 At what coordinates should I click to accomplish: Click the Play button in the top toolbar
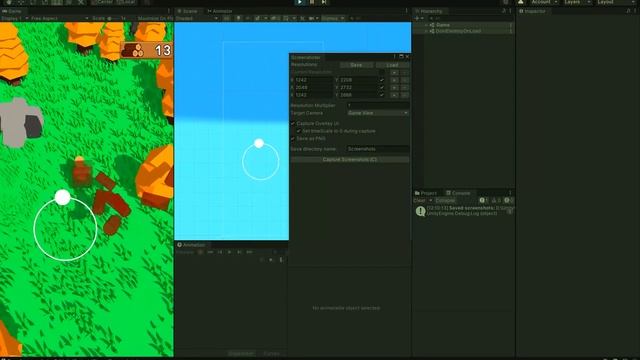tap(300, 2)
